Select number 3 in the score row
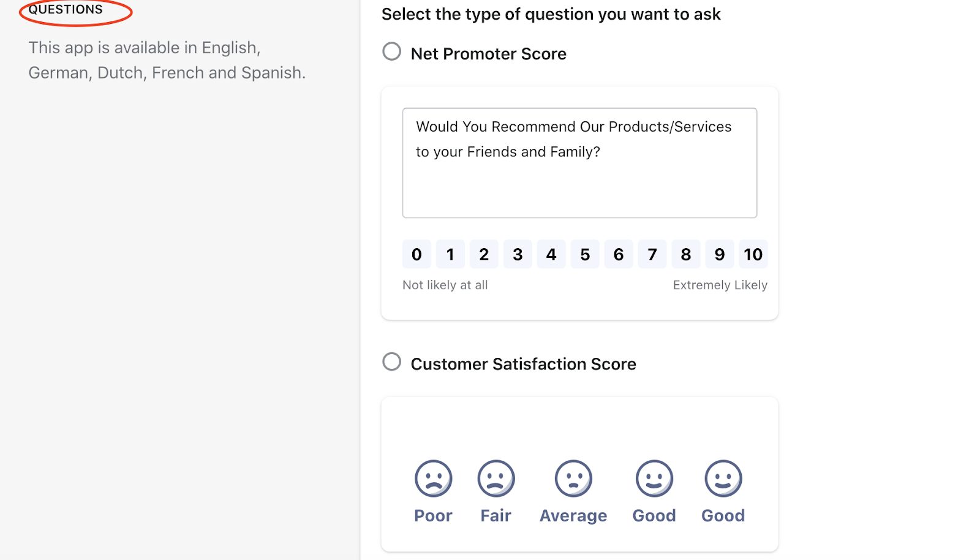This screenshot has width=980, height=560. pos(518,254)
